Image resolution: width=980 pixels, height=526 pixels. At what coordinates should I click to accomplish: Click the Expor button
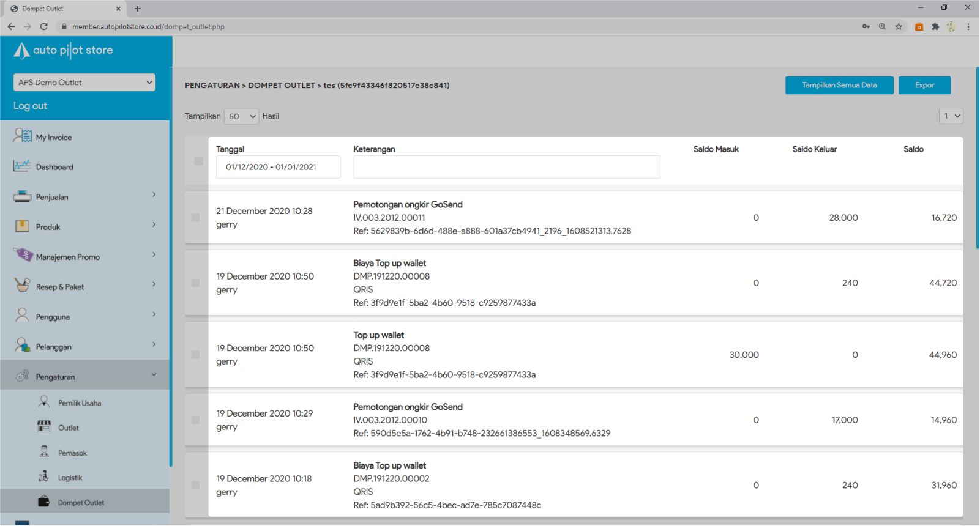point(924,86)
